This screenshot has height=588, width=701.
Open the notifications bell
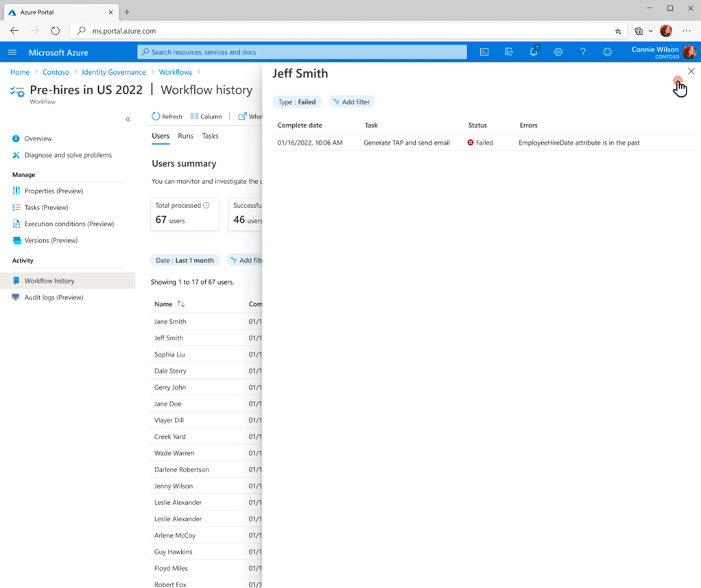coord(533,52)
